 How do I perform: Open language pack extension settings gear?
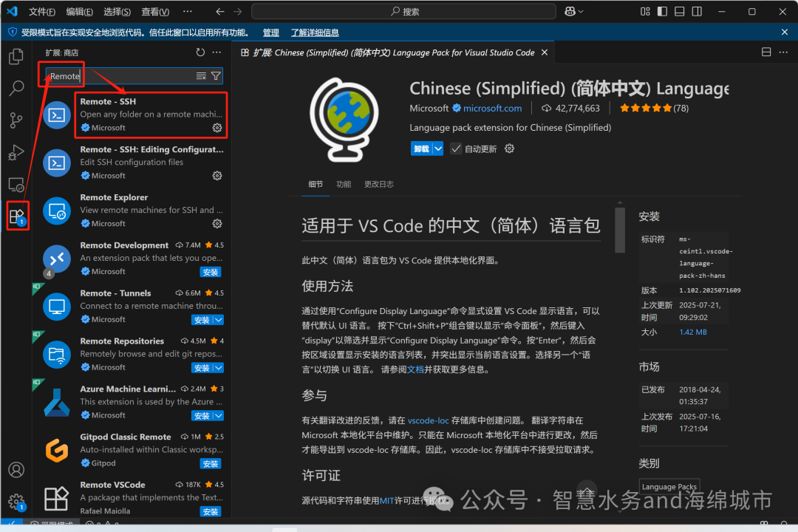[x=509, y=149]
